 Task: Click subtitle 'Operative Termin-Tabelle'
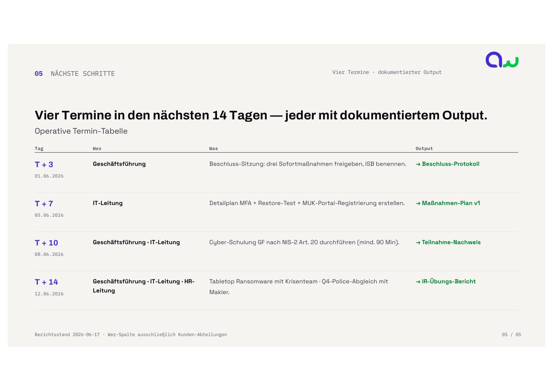(81, 131)
